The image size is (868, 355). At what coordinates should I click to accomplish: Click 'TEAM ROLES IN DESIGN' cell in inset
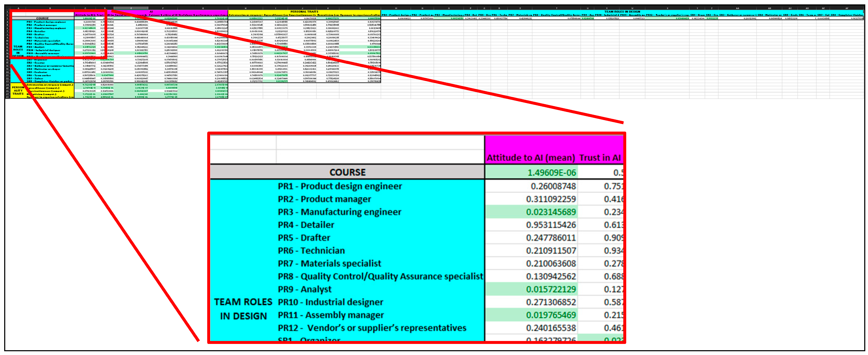click(x=243, y=309)
